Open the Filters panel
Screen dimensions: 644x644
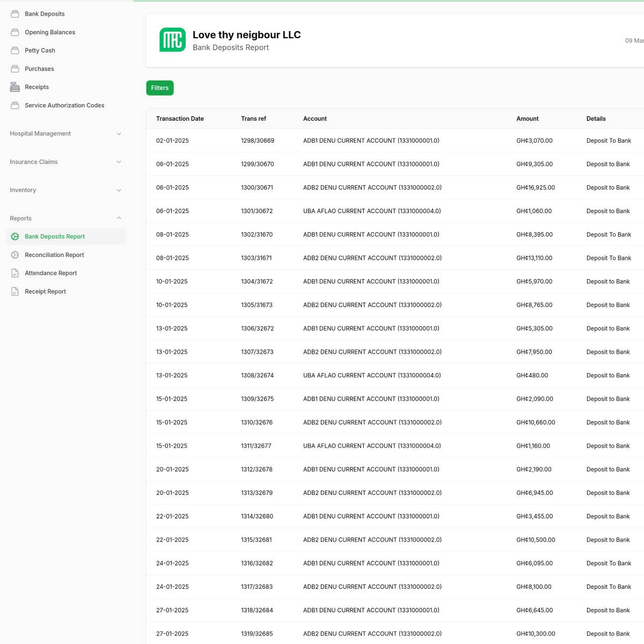[159, 87]
